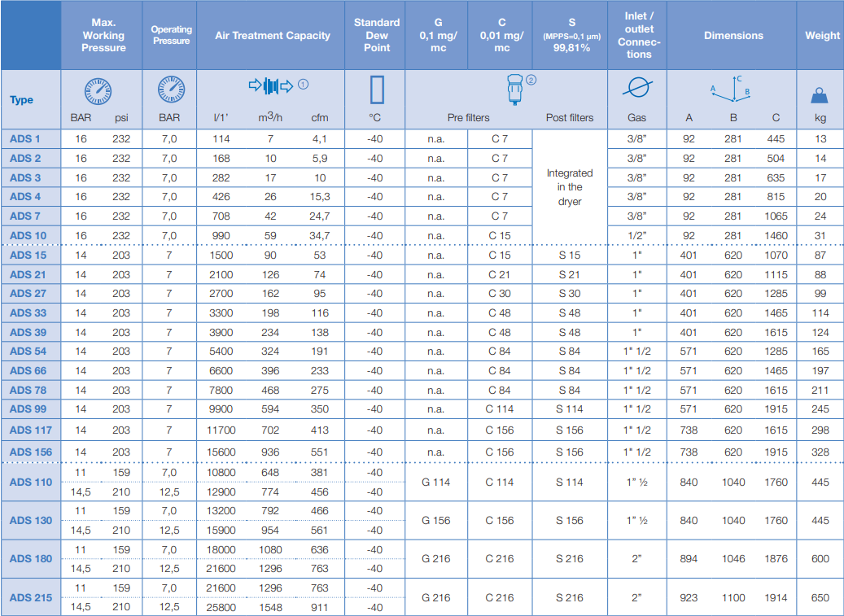844x616 pixels.
Task: Select the ADS 1 row label
Action: 24,139
